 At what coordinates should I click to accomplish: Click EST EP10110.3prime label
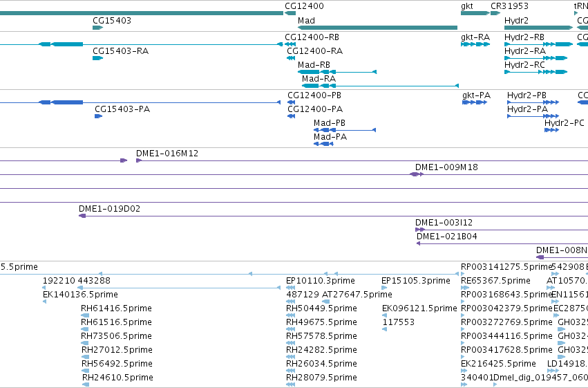(320, 281)
